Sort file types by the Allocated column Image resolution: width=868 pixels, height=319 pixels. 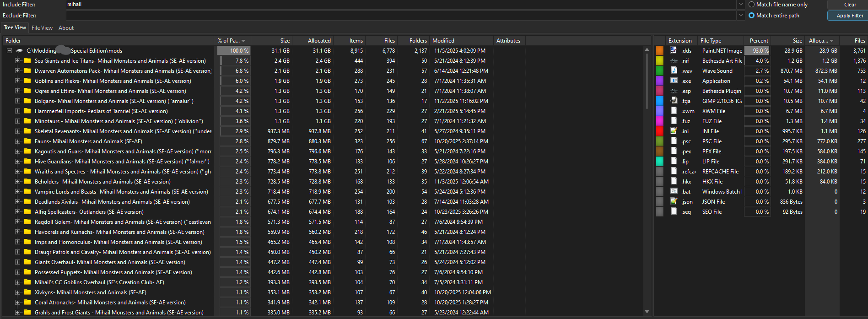[x=822, y=41]
